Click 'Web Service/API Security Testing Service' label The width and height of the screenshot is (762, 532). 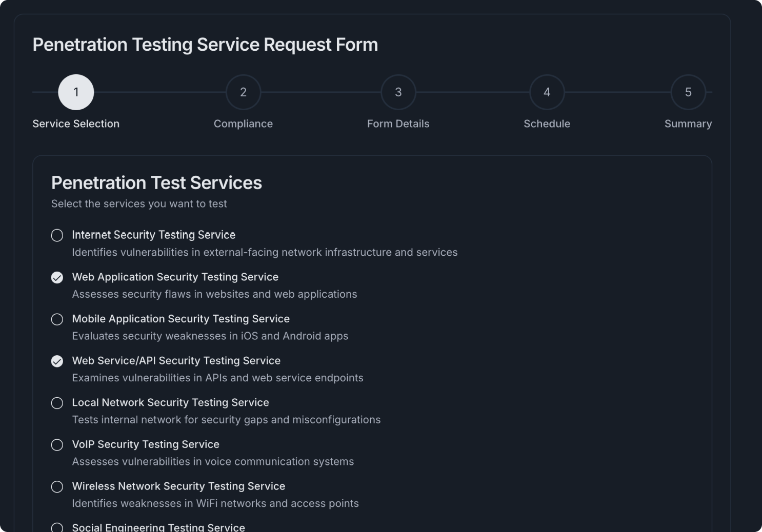pyautogui.click(x=176, y=361)
